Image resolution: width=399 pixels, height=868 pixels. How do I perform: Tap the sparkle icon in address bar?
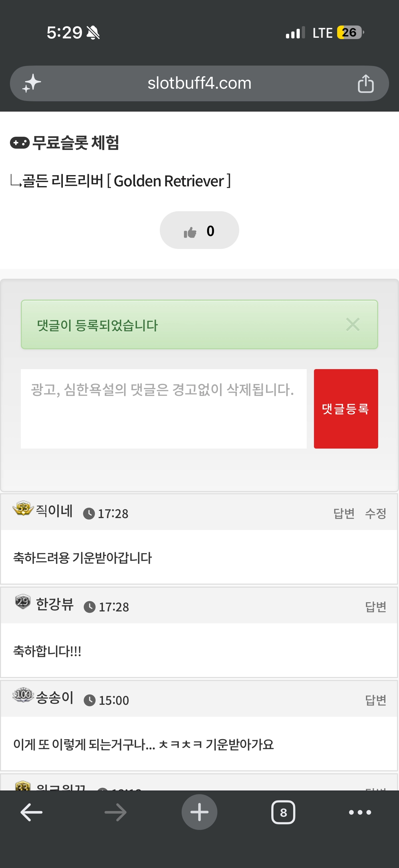click(31, 83)
